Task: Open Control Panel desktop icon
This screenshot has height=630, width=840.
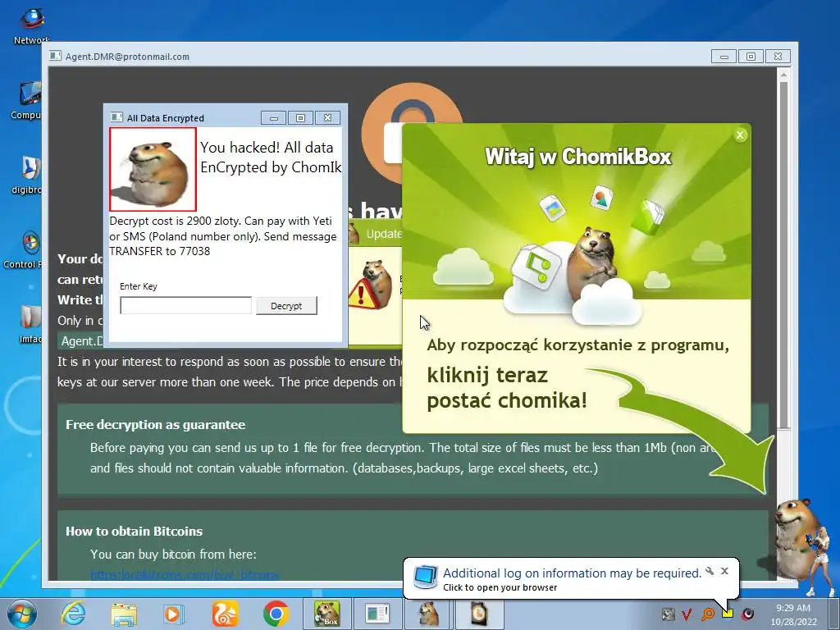Action: click(x=22, y=250)
